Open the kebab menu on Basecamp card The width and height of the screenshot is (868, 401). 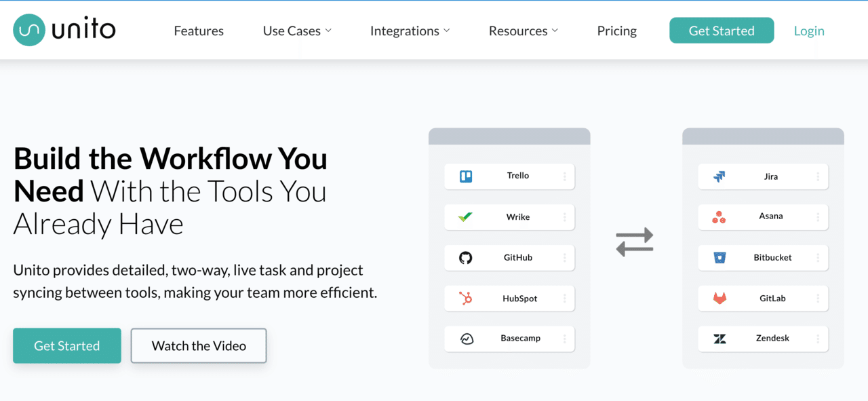(564, 339)
